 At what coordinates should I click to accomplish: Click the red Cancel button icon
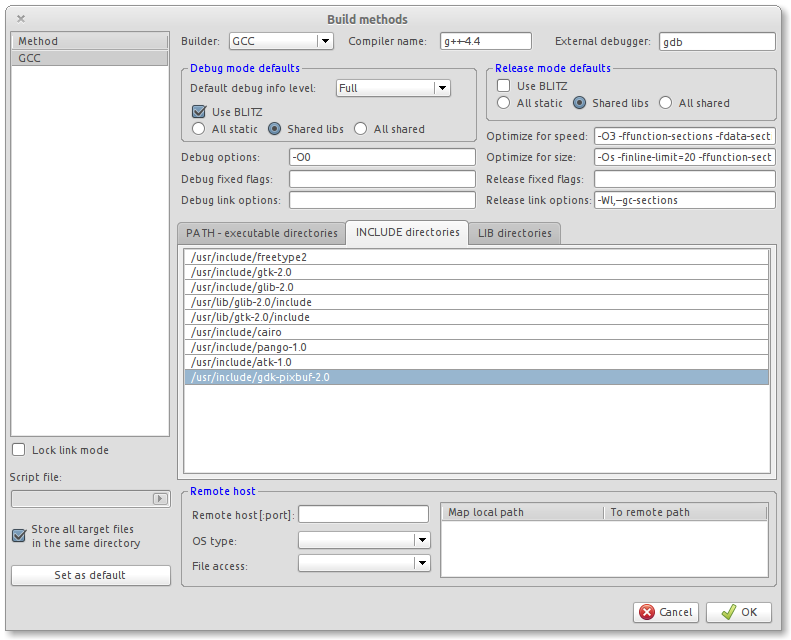[647, 612]
